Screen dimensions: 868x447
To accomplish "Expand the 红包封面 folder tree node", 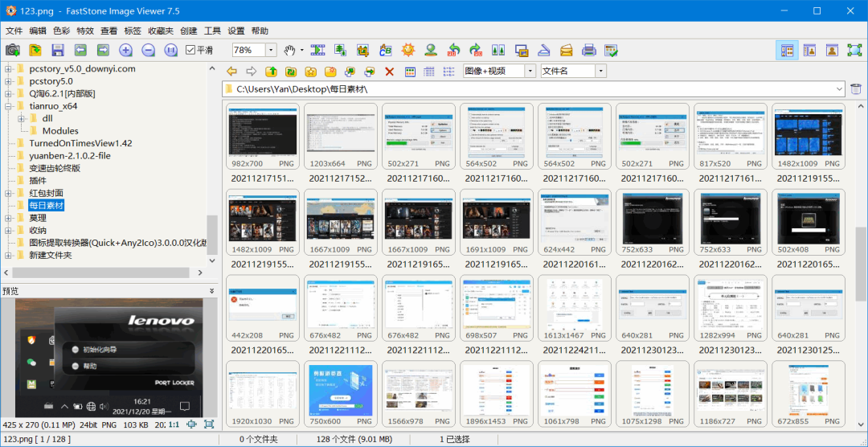I will (x=9, y=193).
